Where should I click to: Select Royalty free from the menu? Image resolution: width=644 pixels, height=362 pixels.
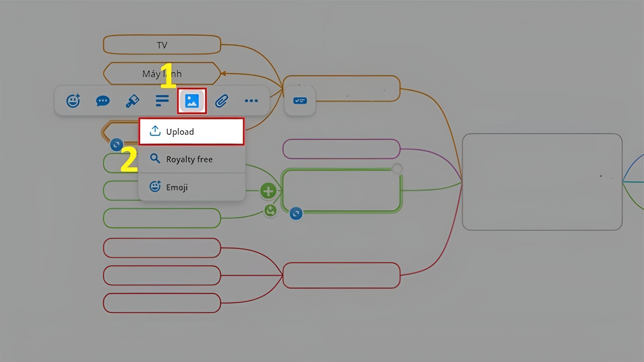point(189,159)
